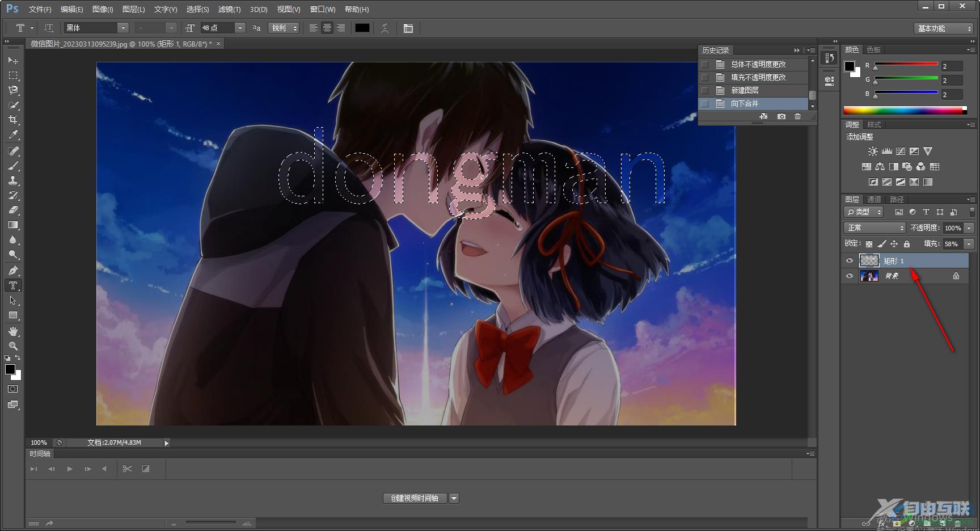The width and height of the screenshot is (980, 531).
Task: Toggle history source box for 总体不透明度更改
Action: [705, 64]
